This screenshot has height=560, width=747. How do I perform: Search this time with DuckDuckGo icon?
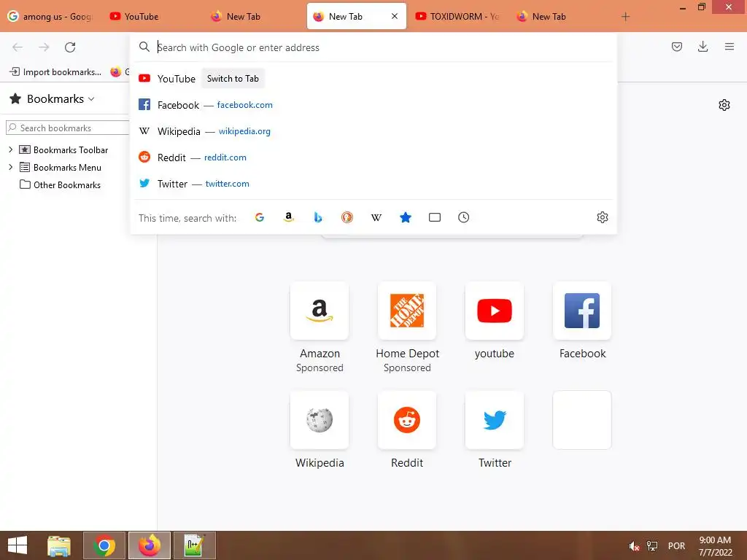[x=347, y=217]
